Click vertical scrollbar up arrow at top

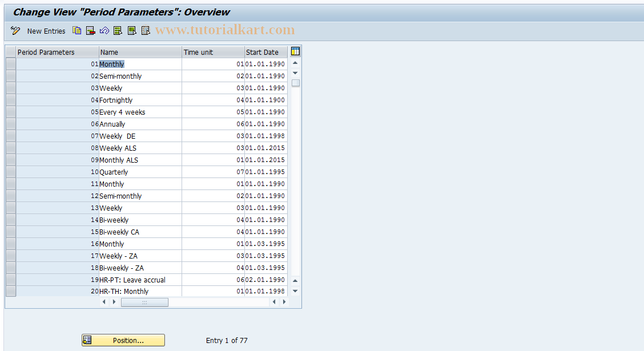pos(295,63)
